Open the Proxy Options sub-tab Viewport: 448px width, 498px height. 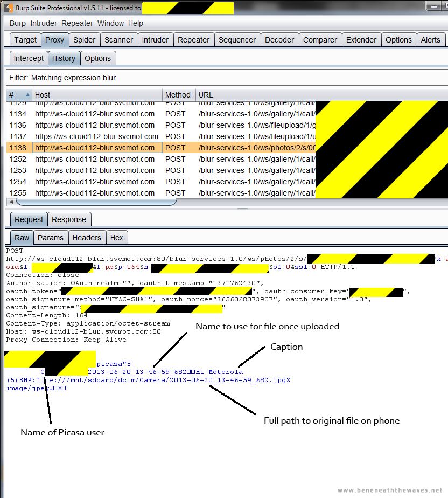coord(97,58)
